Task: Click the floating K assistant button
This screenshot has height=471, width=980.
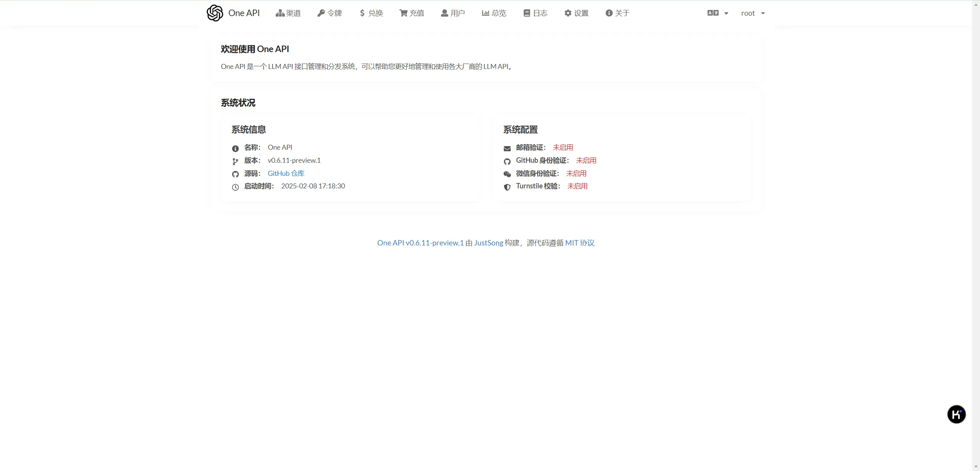Action: point(956,414)
